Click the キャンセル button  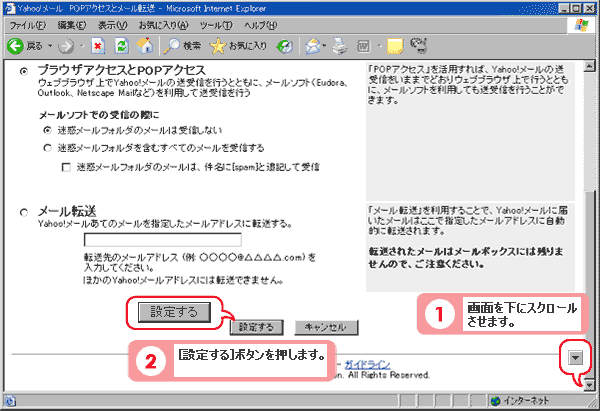(x=326, y=328)
